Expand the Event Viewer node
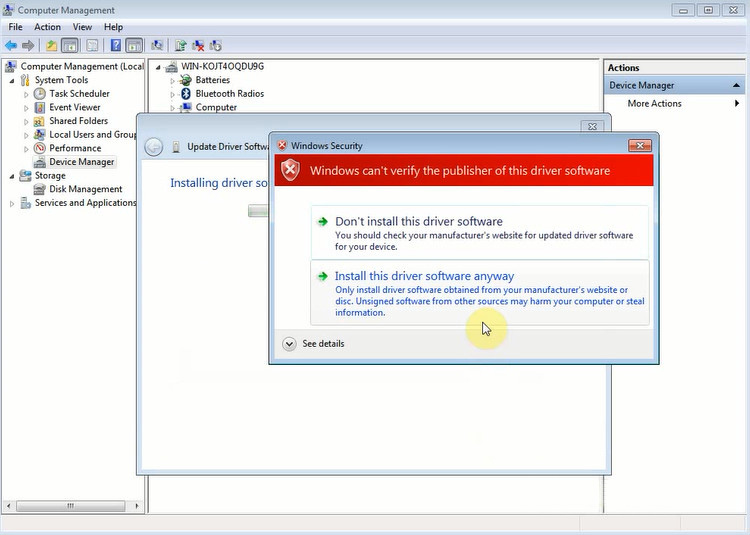This screenshot has height=535, width=750. point(26,108)
